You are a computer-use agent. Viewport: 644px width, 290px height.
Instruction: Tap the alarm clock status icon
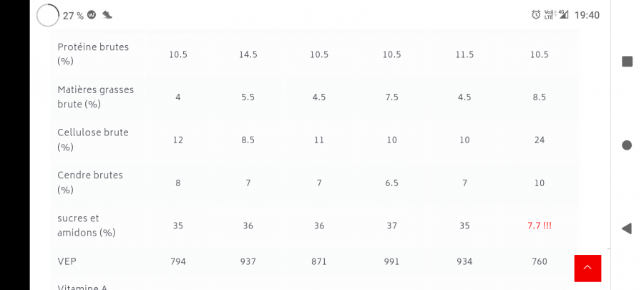coord(536,15)
